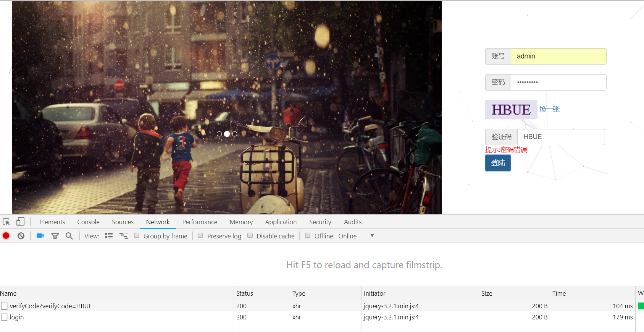Switch to the Sources tab
The height and width of the screenshot is (332, 644).
click(123, 222)
